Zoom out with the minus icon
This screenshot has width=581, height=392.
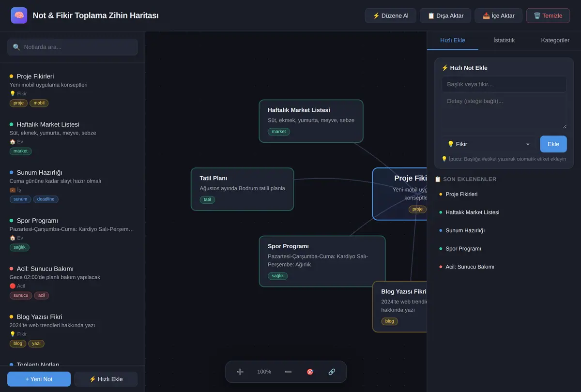pyautogui.click(x=288, y=372)
